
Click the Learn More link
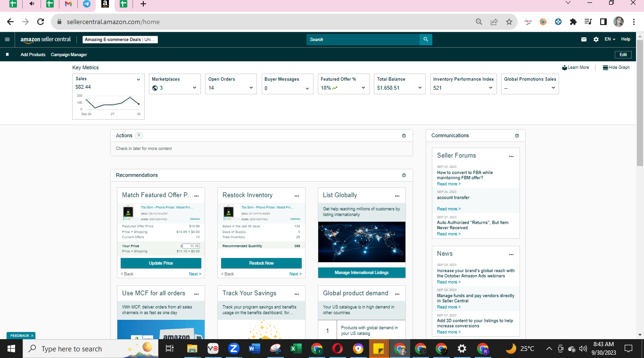tap(576, 67)
